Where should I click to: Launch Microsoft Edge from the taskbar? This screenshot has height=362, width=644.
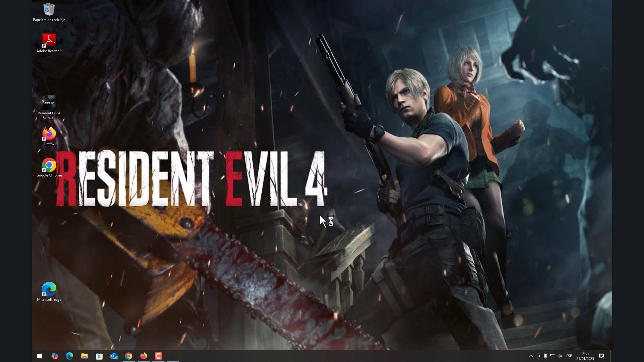click(69, 356)
